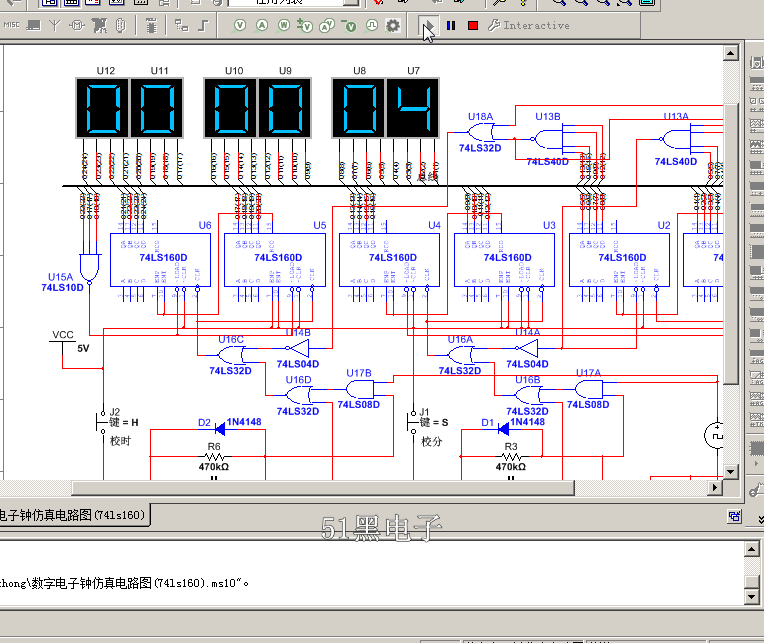This screenshot has width=764, height=643.
Task: Select the U13B 74LS40D NAND gate
Action: pyautogui.click(x=549, y=140)
